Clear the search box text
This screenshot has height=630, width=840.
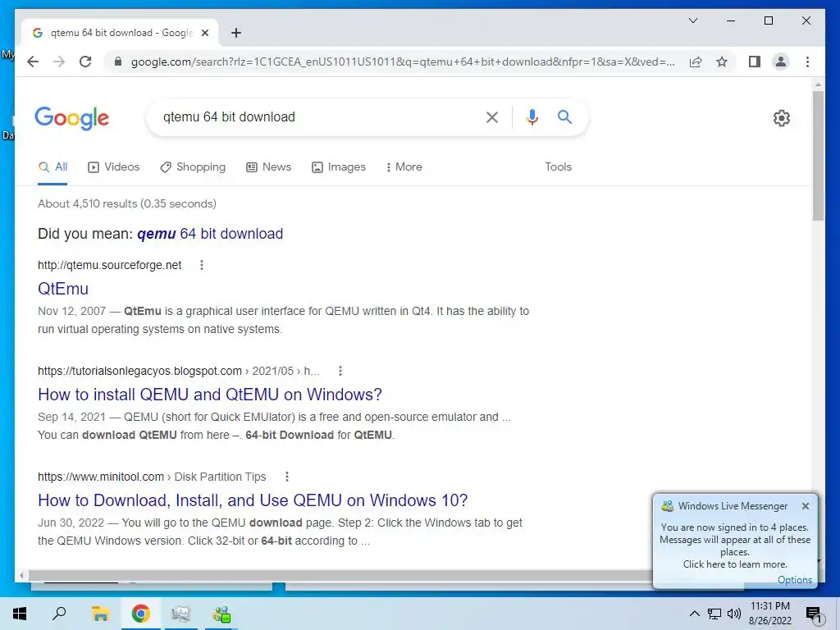click(x=492, y=116)
